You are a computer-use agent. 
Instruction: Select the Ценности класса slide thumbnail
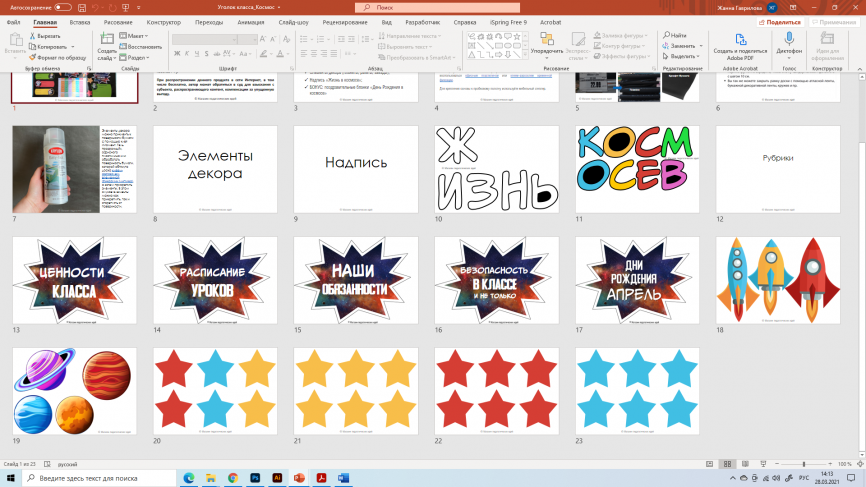(x=75, y=281)
